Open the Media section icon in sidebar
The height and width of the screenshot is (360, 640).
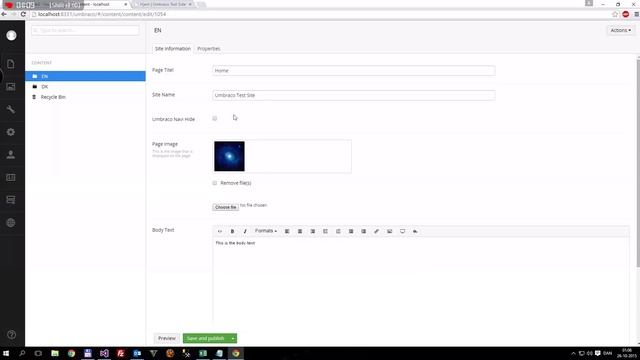pos(11,87)
